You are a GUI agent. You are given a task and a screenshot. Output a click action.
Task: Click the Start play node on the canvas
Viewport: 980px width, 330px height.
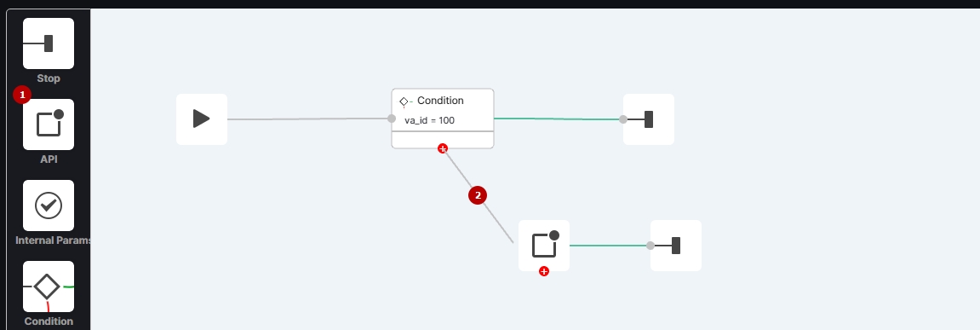[202, 119]
